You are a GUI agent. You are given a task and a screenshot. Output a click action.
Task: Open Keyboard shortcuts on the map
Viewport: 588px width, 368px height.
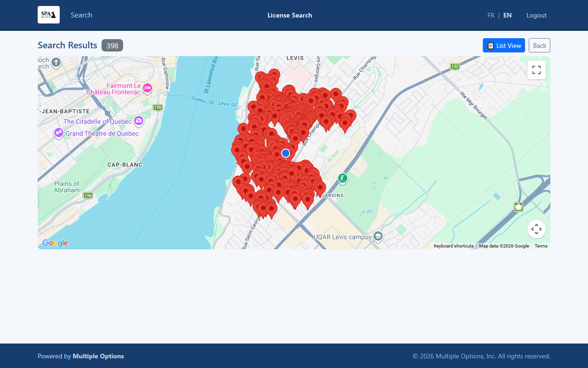point(453,246)
